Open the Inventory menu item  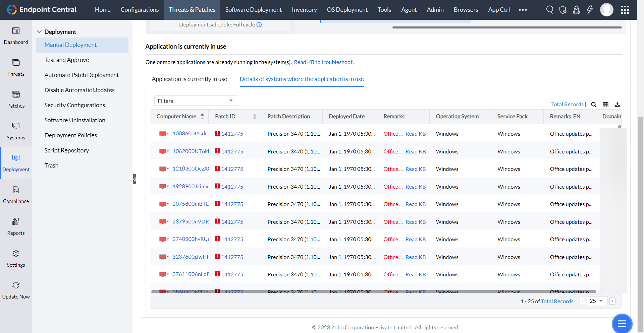304,10
